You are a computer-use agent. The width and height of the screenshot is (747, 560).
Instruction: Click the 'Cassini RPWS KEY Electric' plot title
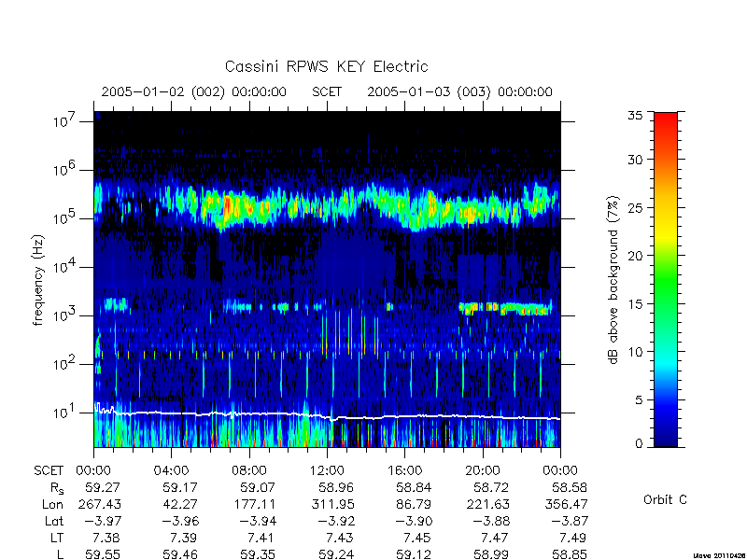(x=326, y=66)
